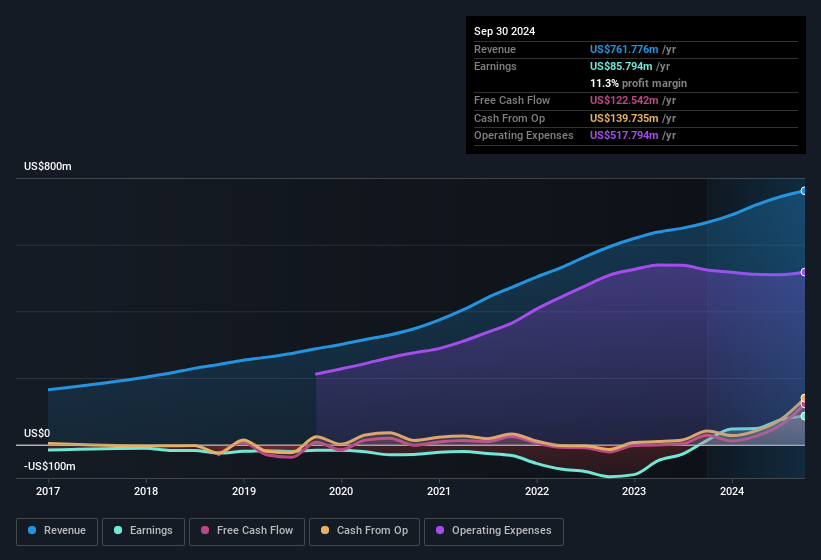The height and width of the screenshot is (560, 821).
Task: Click the purple Operating Expenses end marker
Action: (803, 272)
